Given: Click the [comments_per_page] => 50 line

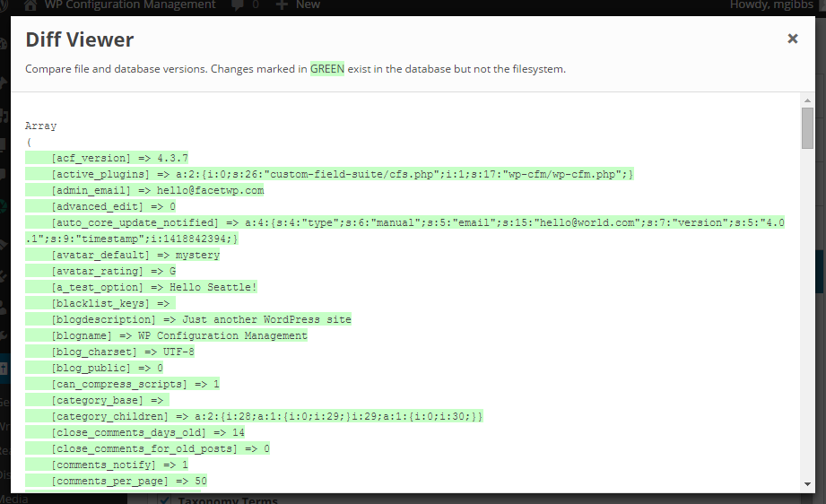Looking at the screenshot, I should 117,481.
